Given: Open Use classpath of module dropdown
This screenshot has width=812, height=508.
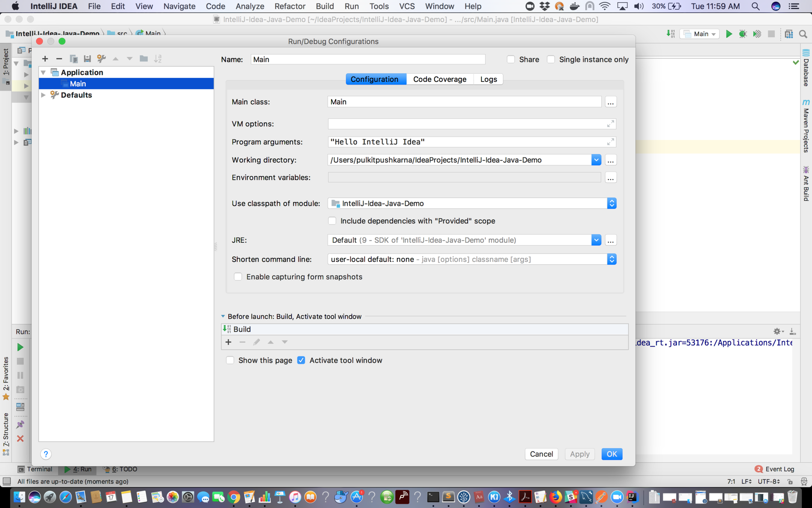Looking at the screenshot, I should coord(612,203).
